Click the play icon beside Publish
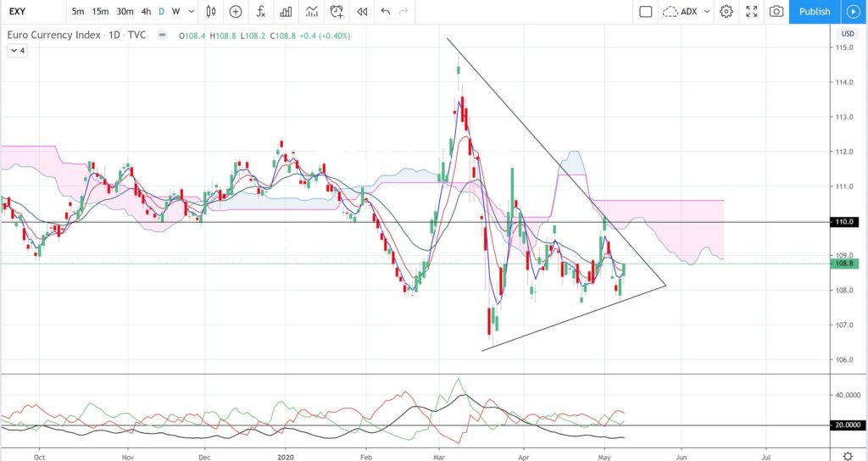The width and height of the screenshot is (868, 461). [853, 11]
